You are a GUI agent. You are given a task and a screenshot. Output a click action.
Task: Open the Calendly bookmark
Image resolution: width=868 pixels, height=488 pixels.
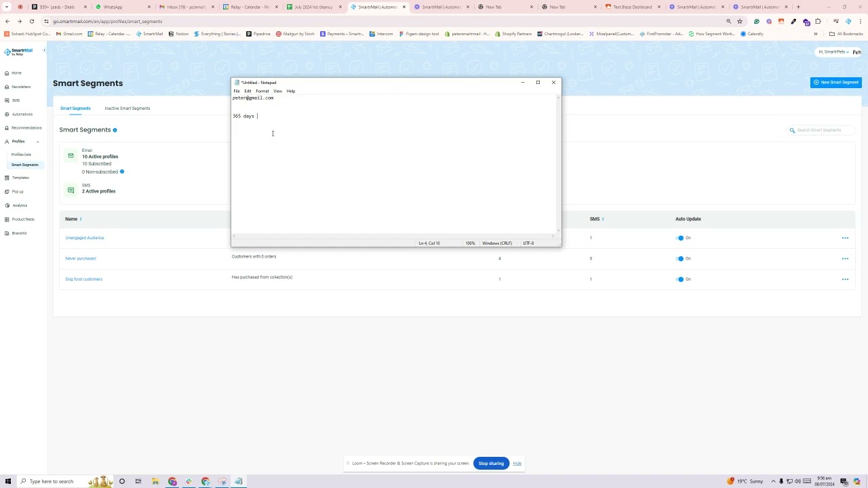coord(752,34)
